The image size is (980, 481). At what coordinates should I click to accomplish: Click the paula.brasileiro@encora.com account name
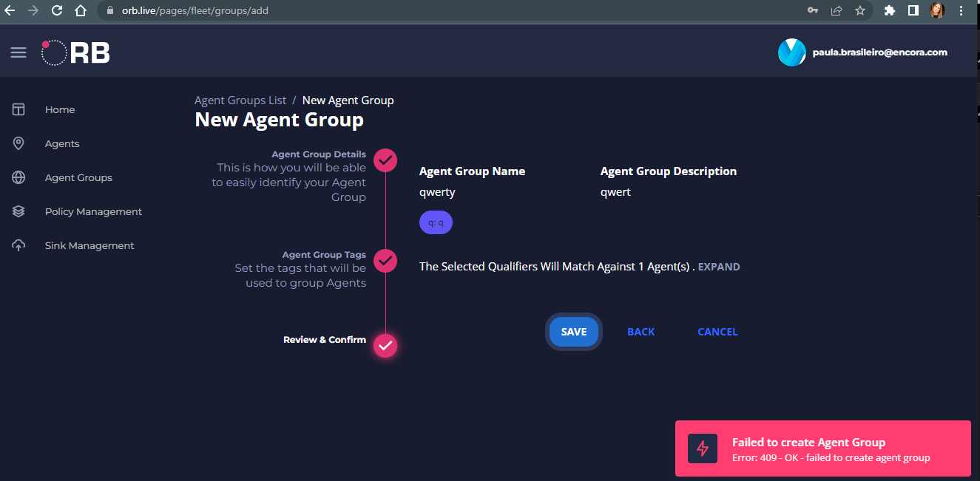point(879,52)
